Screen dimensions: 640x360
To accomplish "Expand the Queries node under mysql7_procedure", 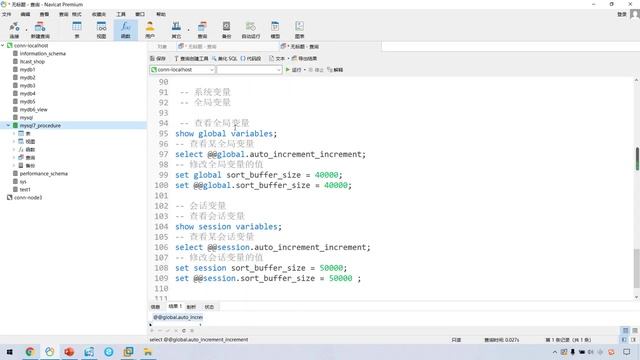I will click(x=14, y=157).
